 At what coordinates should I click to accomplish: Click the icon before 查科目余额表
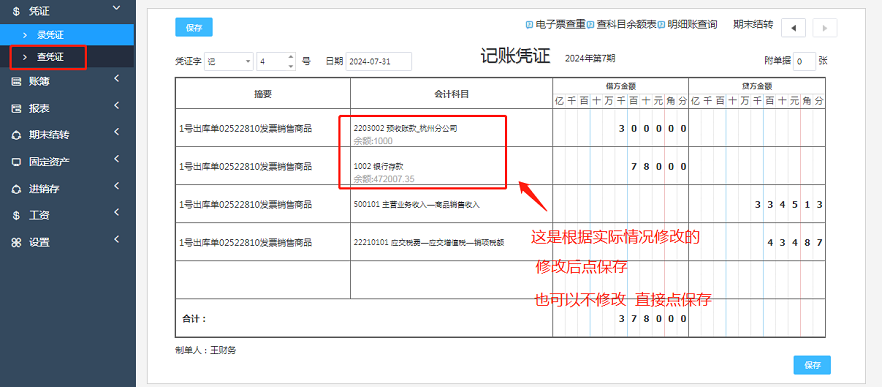[x=591, y=25]
